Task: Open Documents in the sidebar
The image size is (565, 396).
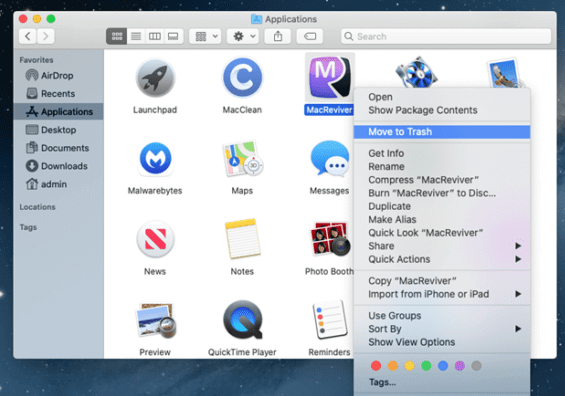Action: click(58, 148)
